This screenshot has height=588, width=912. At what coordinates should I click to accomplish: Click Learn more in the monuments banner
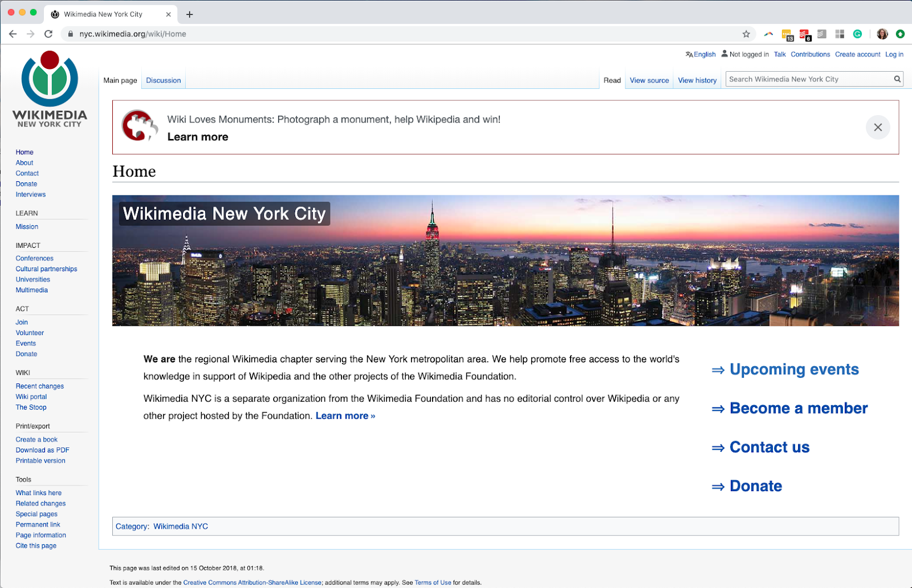coord(198,137)
